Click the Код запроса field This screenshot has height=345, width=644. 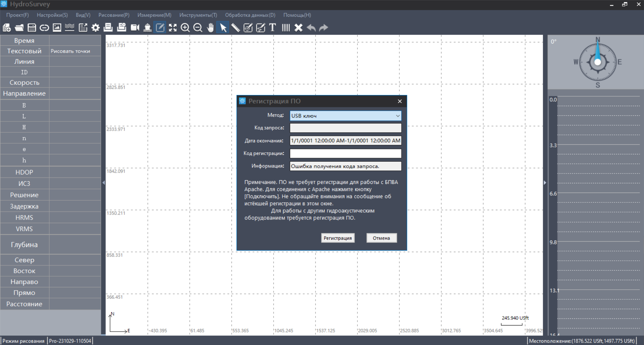[345, 128]
